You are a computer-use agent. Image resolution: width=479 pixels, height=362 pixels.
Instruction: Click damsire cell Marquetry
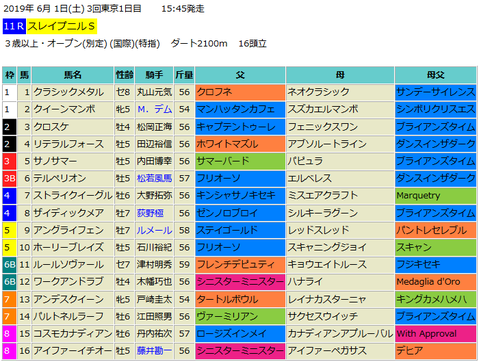click(436, 196)
